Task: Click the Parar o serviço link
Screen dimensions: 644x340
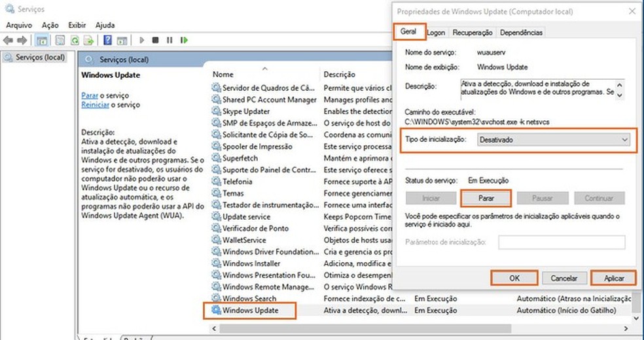Action: pyautogui.click(x=90, y=95)
